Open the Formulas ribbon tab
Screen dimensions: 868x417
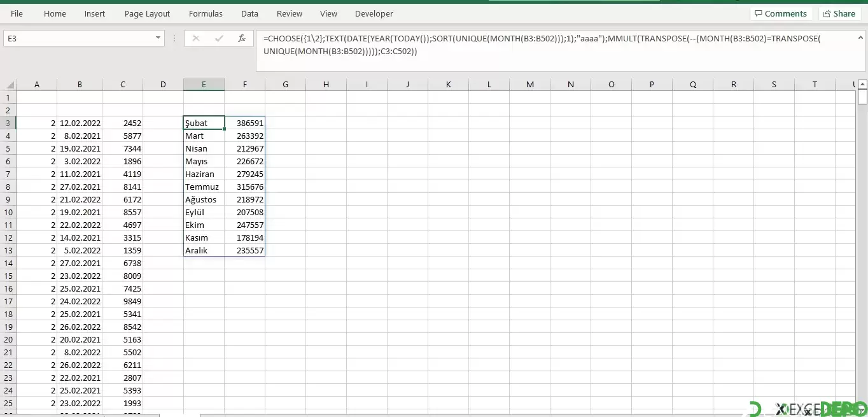206,13
